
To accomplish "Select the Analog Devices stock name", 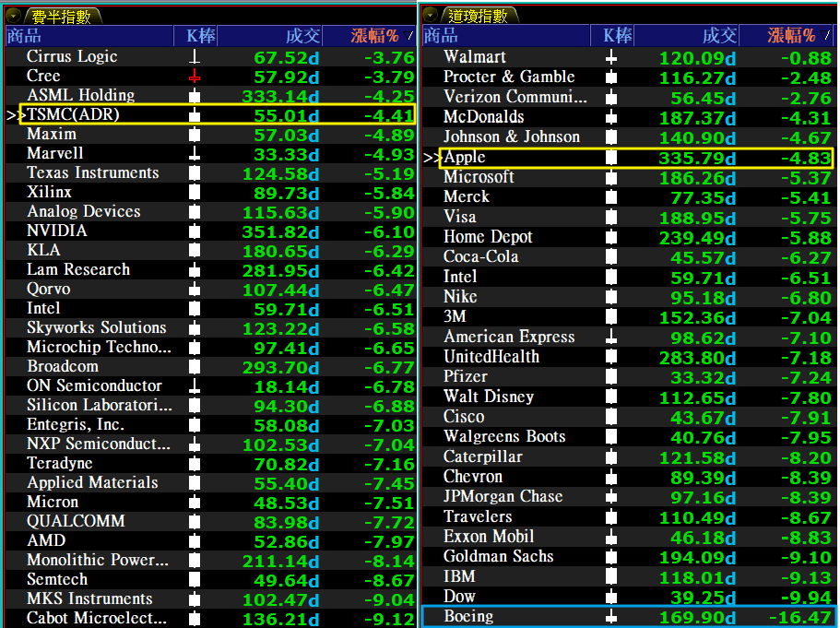I will [84, 212].
